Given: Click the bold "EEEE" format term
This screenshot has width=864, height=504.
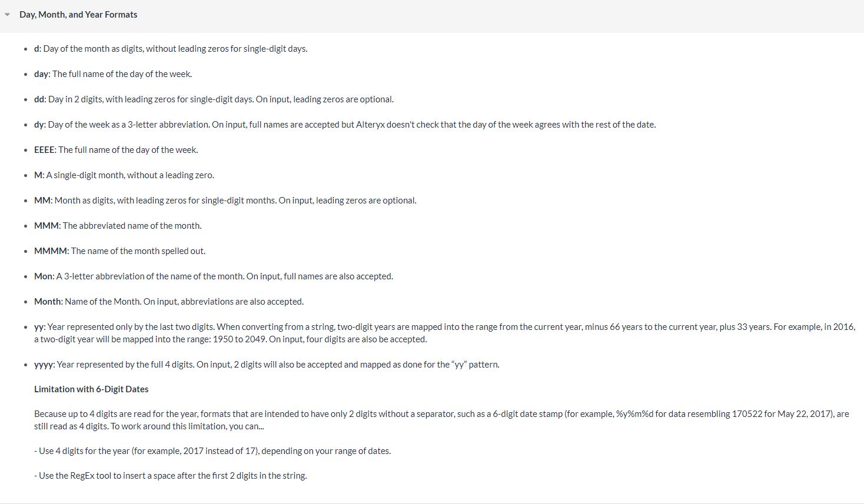Looking at the screenshot, I should point(44,150).
